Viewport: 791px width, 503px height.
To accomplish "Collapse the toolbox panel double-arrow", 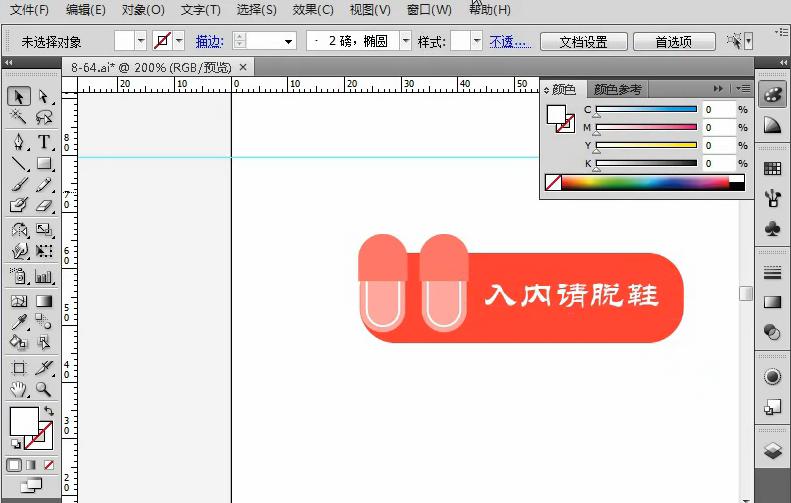I will pos(9,62).
